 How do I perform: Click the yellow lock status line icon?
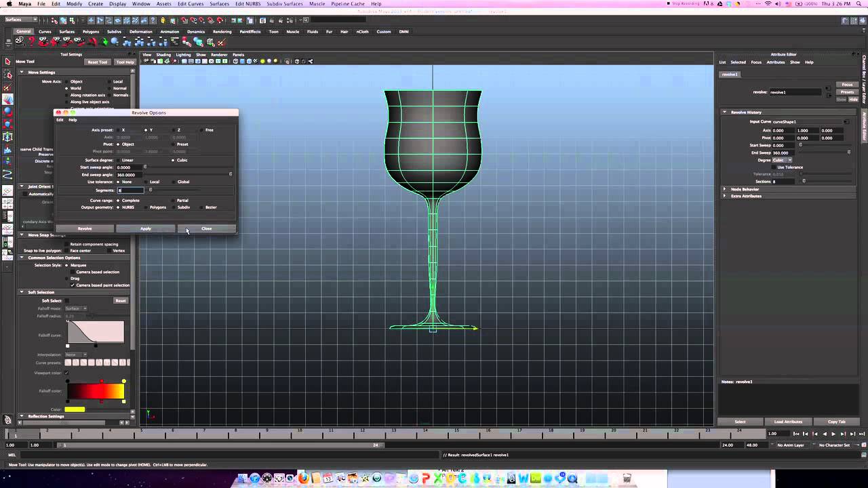(x=163, y=20)
